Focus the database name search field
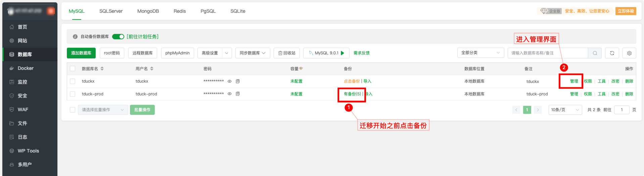The height and width of the screenshot is (176, 644). pos(548,53)
